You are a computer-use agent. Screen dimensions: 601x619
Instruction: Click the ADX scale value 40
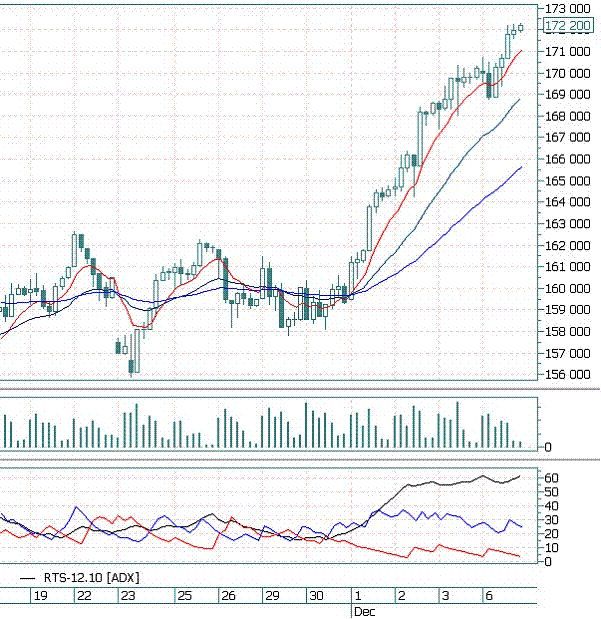(x=552, y=506)
